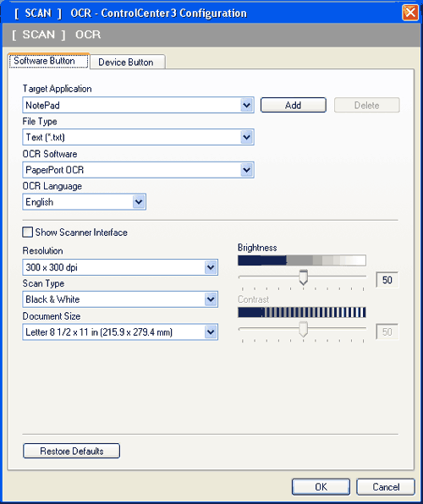Viewport: 423px width, 504px height.
Task: Open the Resolution dropdown arrow
Action: (x=211, y=267)
